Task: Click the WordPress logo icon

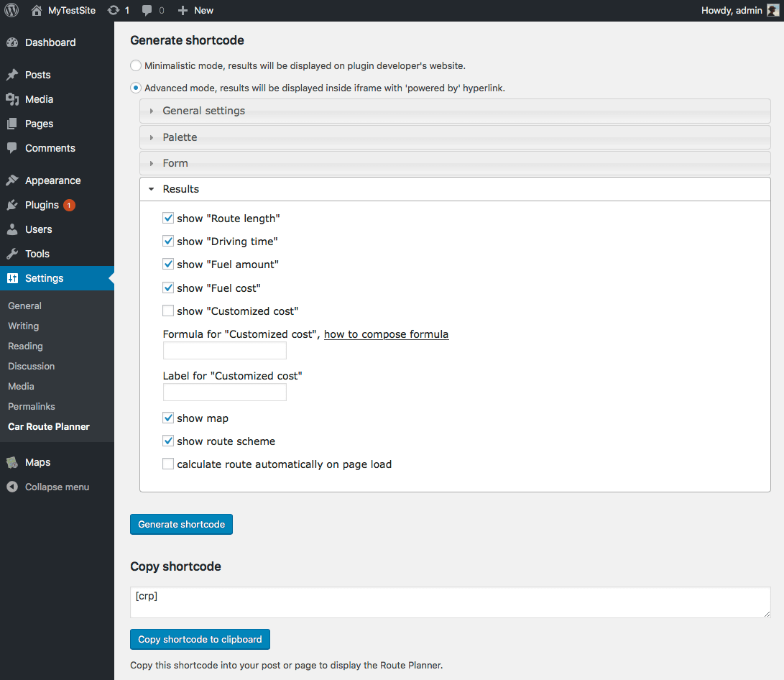Action: [11, 10]
